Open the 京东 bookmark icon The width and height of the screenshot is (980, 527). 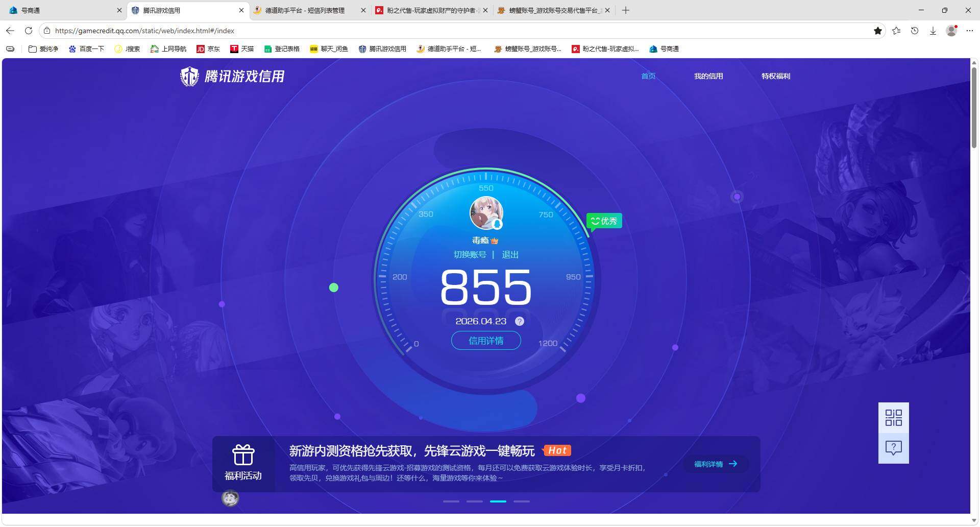(x=201, y=49)
